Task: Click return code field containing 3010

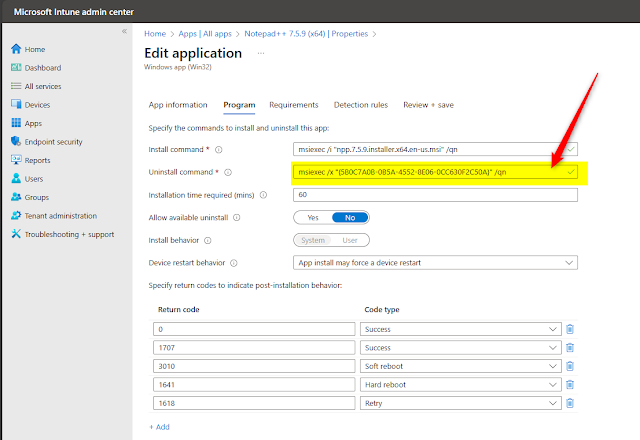Action: (x=254, y=366)
